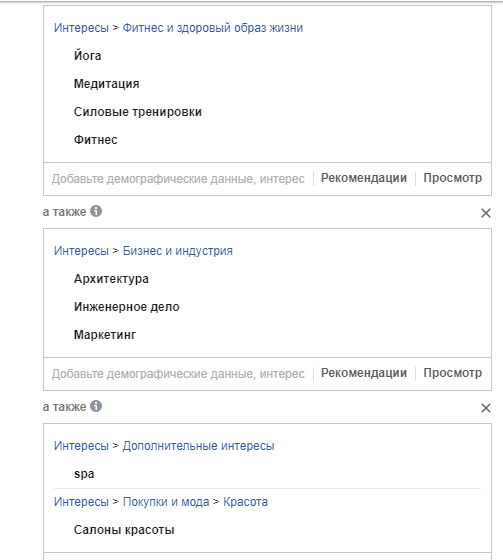Viewport: 503px width, 560px height.
Task: Focus the input field below Маркетинг
Action: tap(178, 374)
